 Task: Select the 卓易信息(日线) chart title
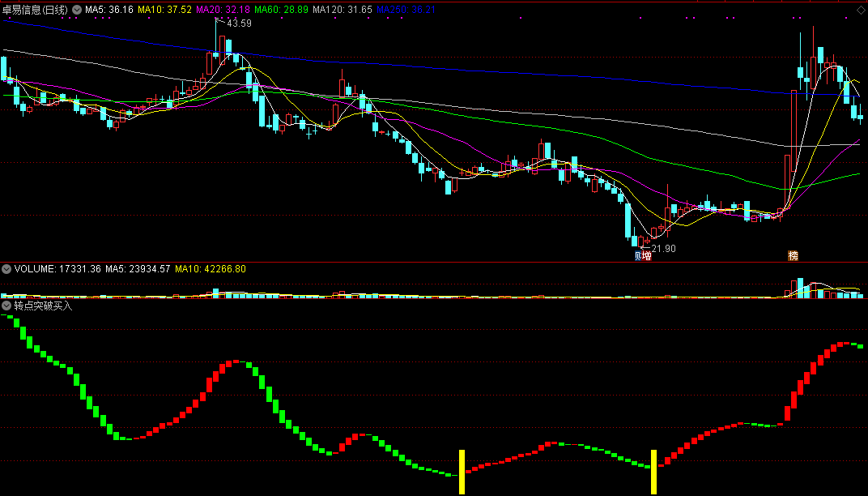pos(35,10)
